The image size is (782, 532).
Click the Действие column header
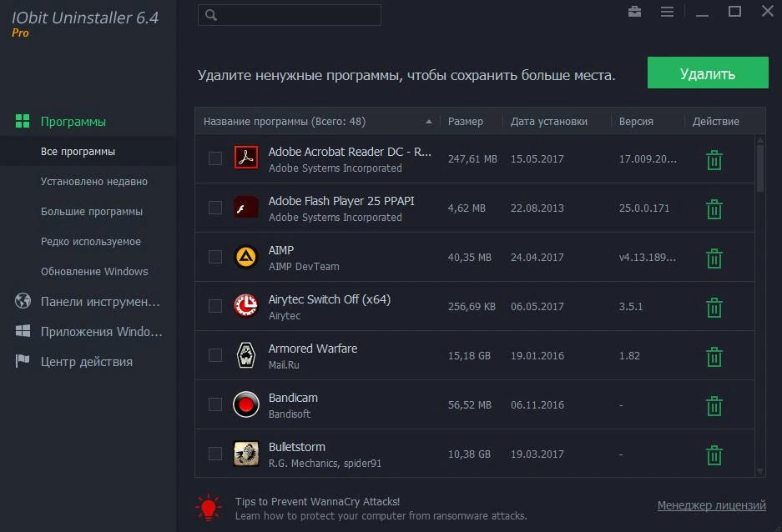[716, 122]
